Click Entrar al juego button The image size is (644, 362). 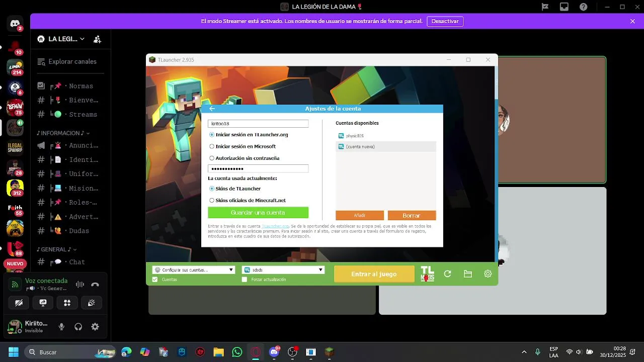pos(374,274)
